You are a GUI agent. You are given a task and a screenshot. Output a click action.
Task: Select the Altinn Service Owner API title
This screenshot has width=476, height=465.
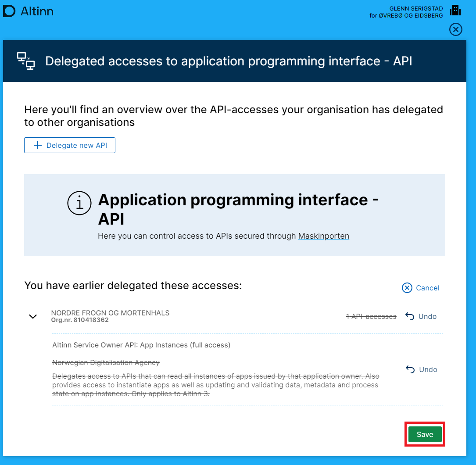[x=141, y=345]
